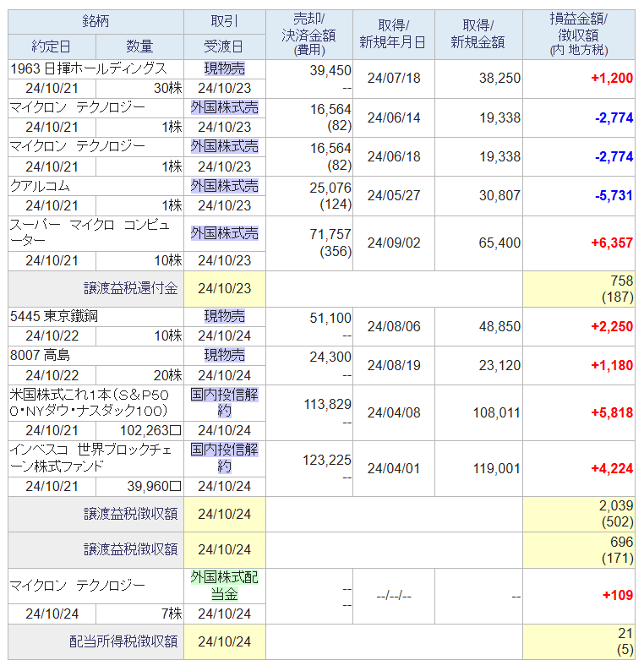The height and width of the screenshot is (671, 644).
Task: Click the 配当所得税徴収額 row label
Action: tap(123, 642)
